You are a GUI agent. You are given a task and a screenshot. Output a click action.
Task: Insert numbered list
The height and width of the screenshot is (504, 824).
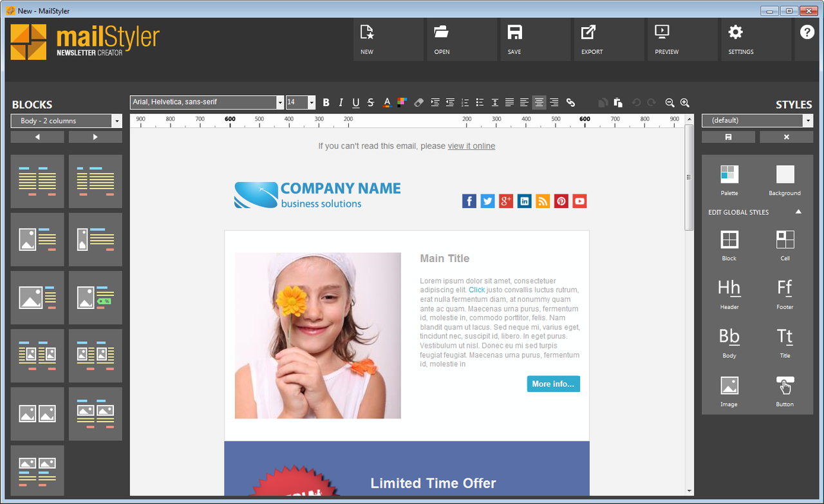click(x=465, y=102)
